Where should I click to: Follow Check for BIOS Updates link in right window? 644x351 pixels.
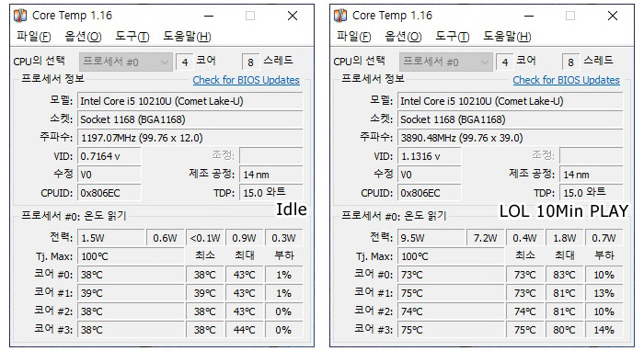click(x=566, y=80)
